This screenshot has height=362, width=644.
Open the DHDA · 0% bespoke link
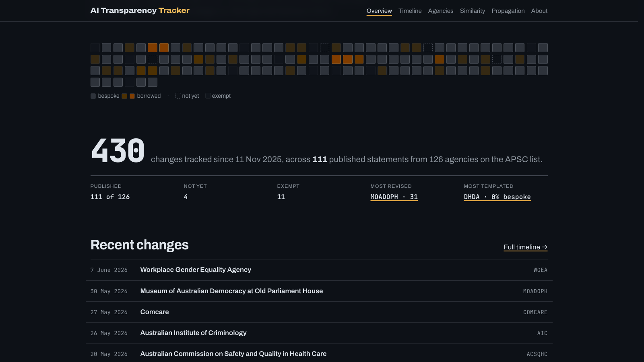pyautogui.click(x=497, y=197)
